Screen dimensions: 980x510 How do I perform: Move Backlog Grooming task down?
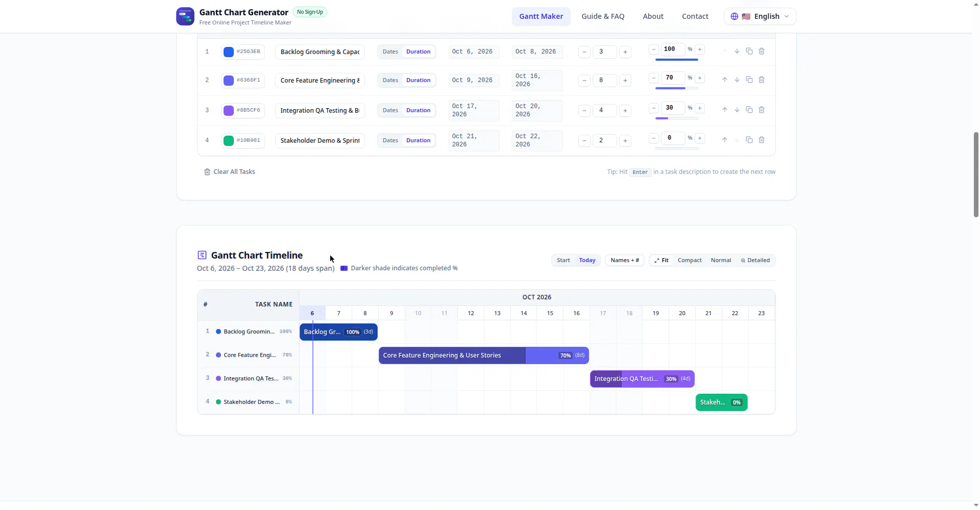(x=737, y=52)
